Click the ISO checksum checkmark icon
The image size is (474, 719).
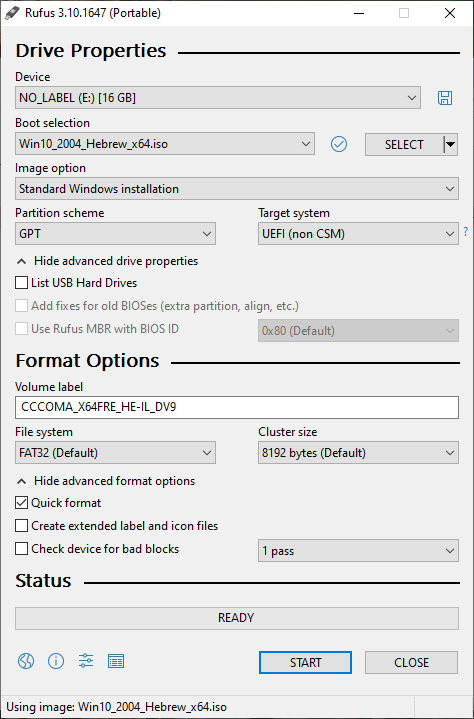click(x=339, y=144)
